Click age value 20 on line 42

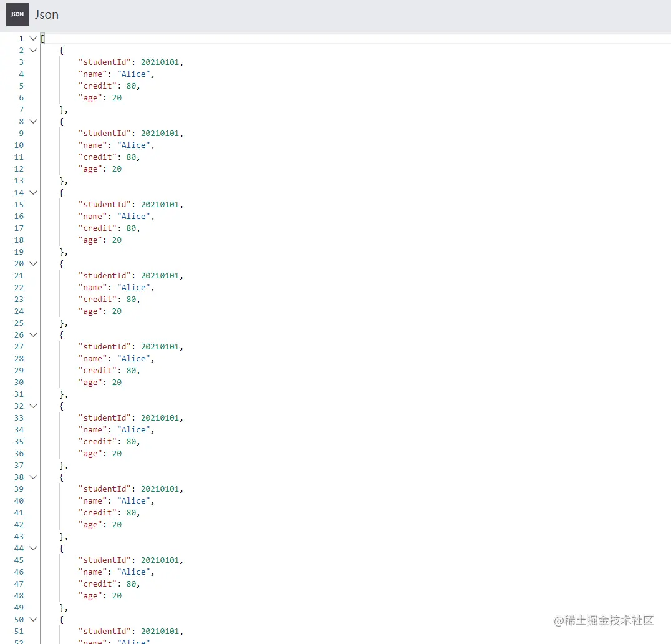[117, 525]
